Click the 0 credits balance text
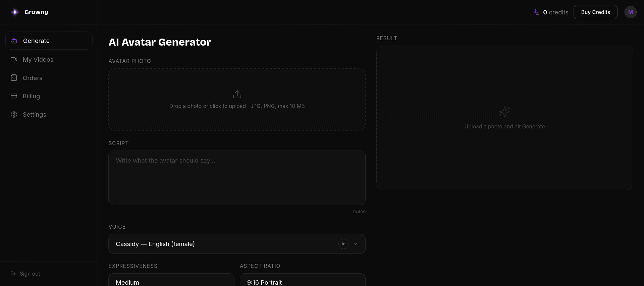Image resolution: width=644 pixels, height=286 pixels. (556, 12)
